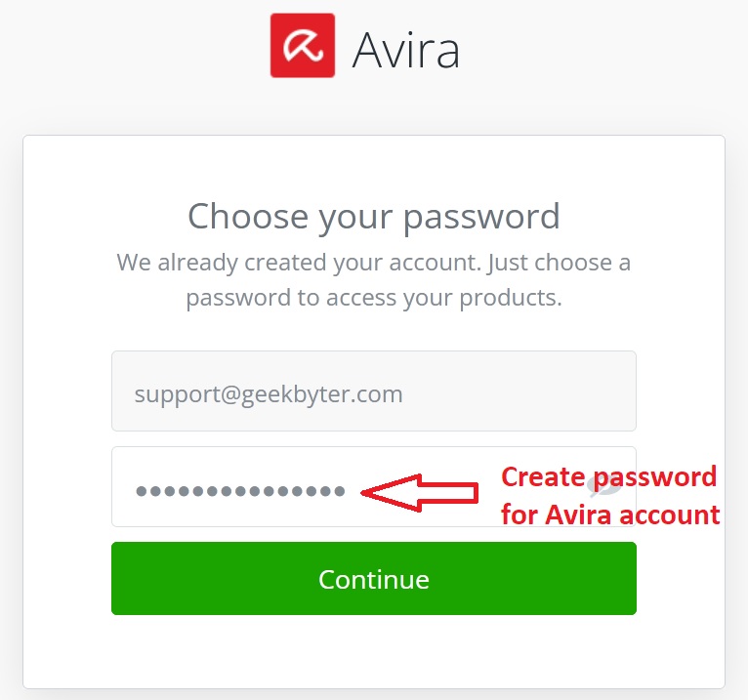
Task: Click the Avira wordmark text
Action: pos(405,49)
